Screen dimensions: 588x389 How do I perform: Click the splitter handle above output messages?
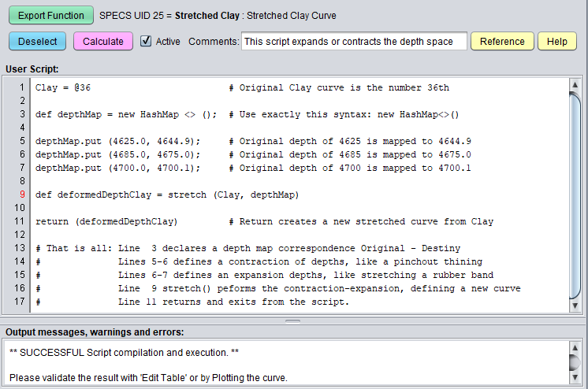[293, 320]
